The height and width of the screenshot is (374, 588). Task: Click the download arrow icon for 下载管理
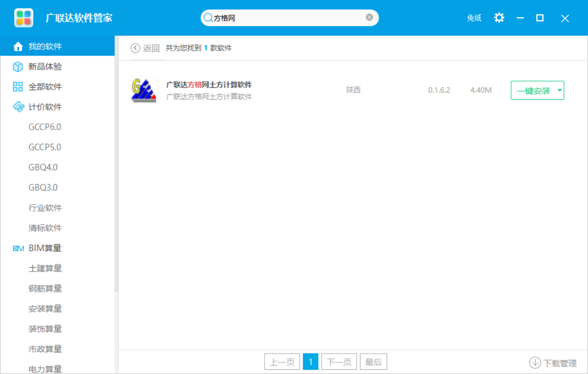[x=535, y=363]
